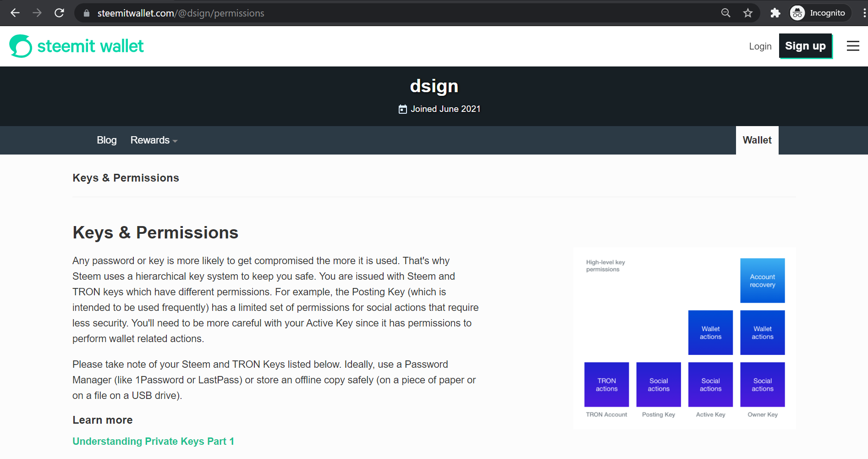
Task: Click the Owner Key label in diagram
Action: pos(763,415)
